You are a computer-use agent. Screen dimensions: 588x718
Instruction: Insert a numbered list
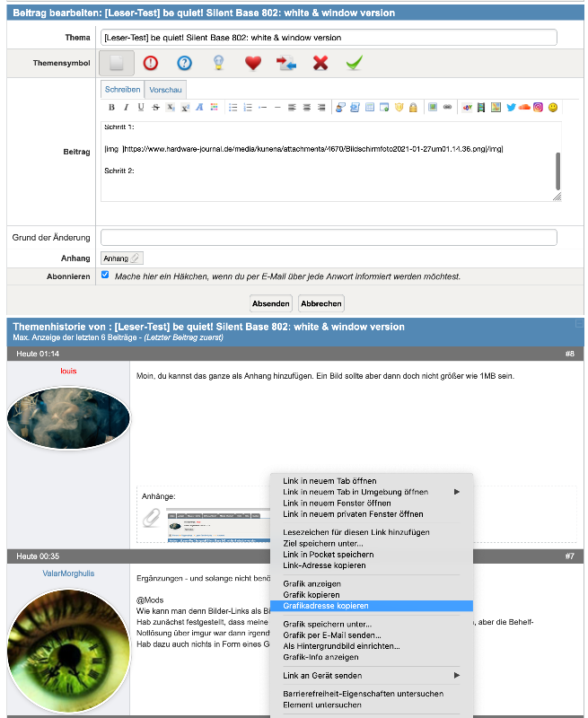click(248, 107)
